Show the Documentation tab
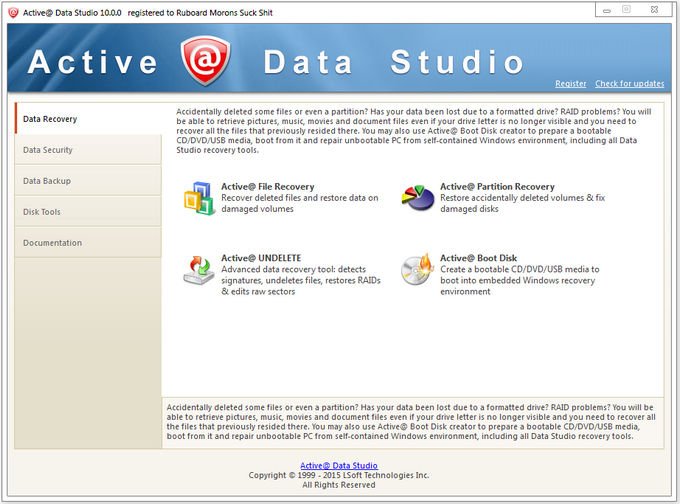Viewport: 680px width, 504px height. 88,242
